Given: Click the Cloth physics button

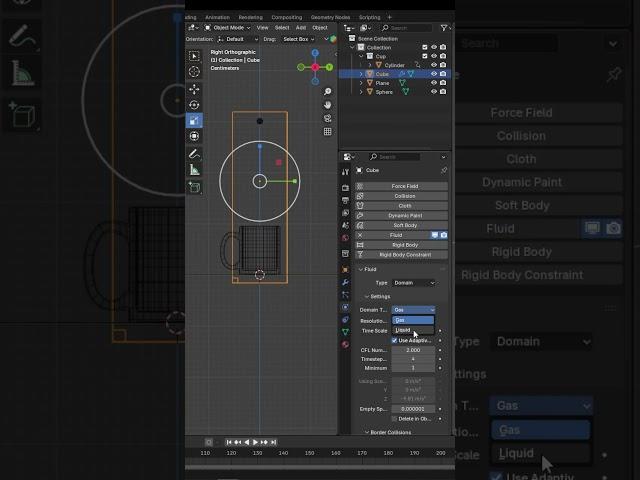Looking at the screenshot, I should click(404, 206).
